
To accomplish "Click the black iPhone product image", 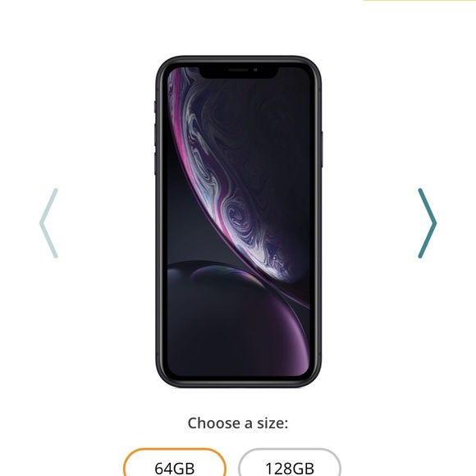I will point(238,222).
